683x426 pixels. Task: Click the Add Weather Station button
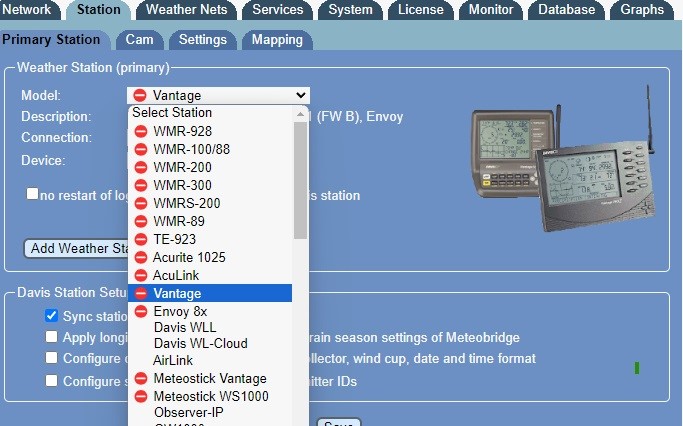[77, 248]
